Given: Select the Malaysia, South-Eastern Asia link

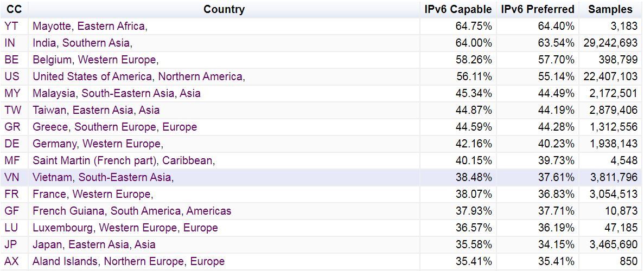Looking at the screenshot, I should pos(116,93).
